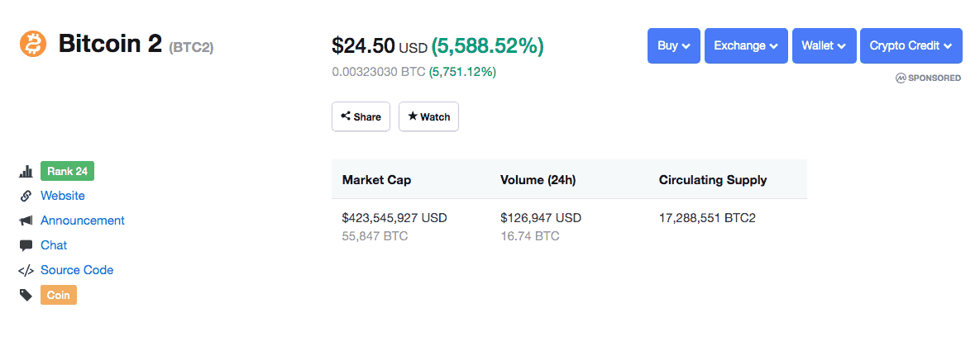Click the chain link icon beside Website

pyautogui.click(x=26, y=197)
